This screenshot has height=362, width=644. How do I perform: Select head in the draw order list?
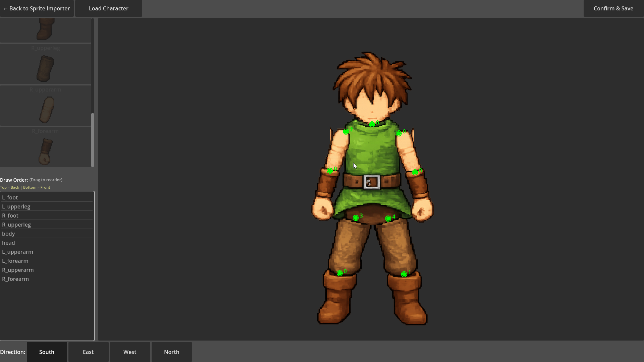(8, 243)
